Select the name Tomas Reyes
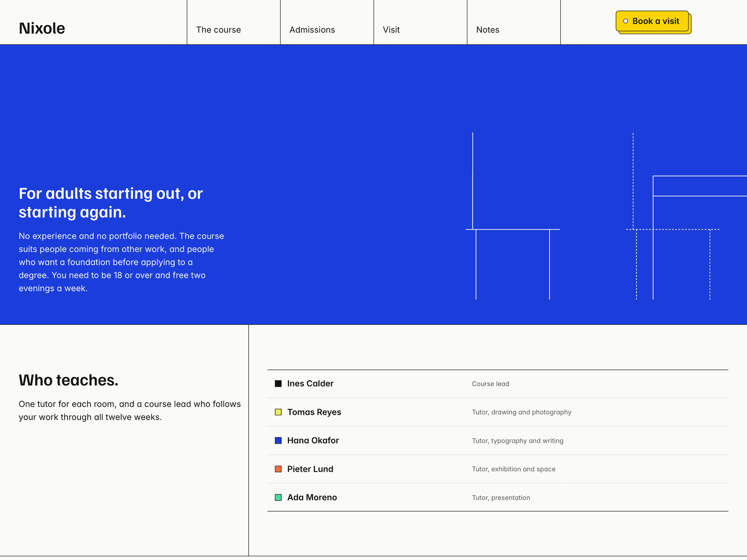This screenshot has width=747, height=560. (x=314, y=412)
